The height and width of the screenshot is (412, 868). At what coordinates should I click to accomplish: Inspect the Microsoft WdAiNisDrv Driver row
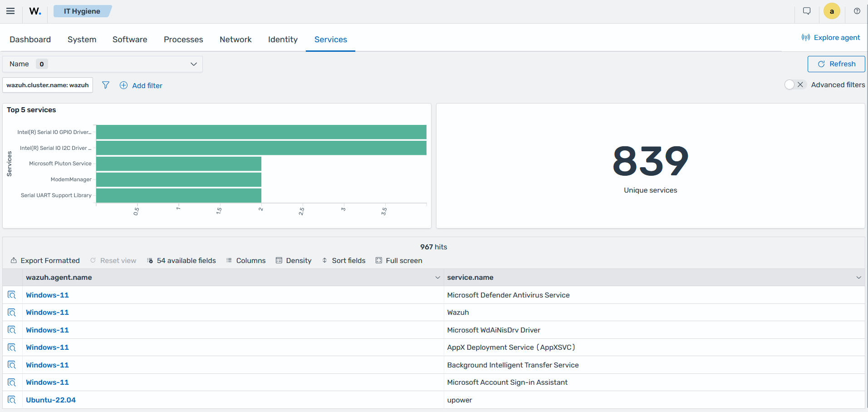[12, 330]
